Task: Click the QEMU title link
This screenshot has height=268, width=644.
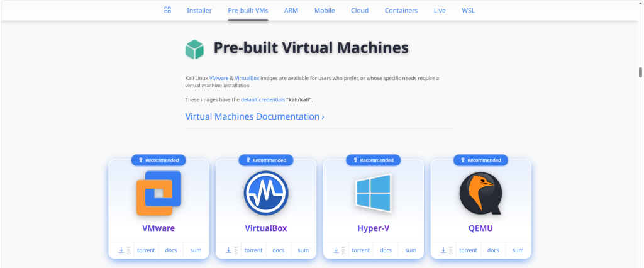Action: [481, 228]
